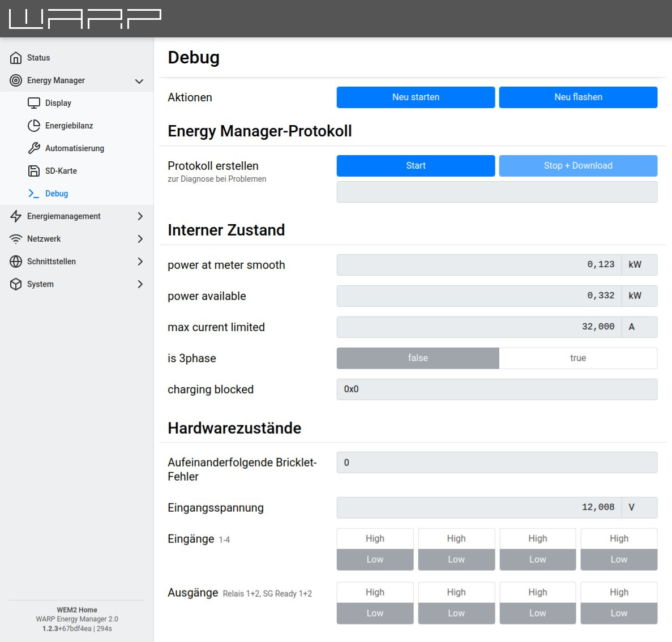The width and height of the screenshot is (672, 642).
Task: Click the monitor icon for Display
Action: tap(34, 103)
